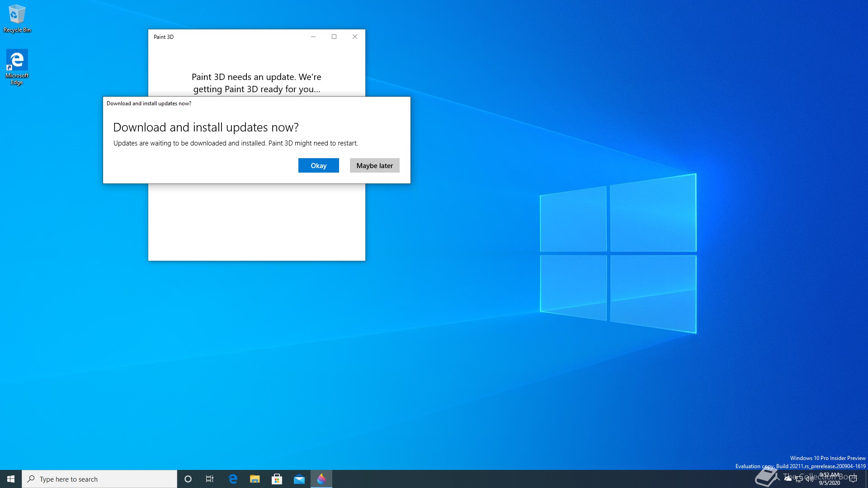
Task: Postpone updates with Maybe later
Action: (x=374, y=165)
